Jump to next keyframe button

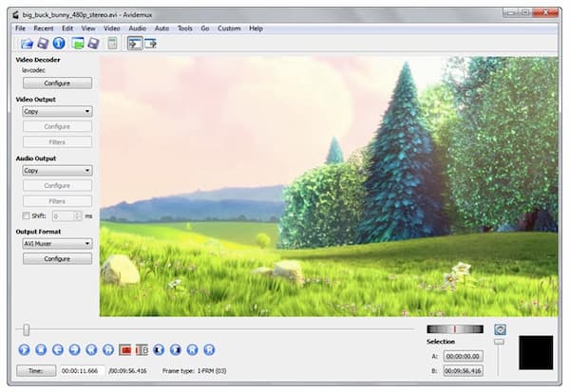[108, 349]
